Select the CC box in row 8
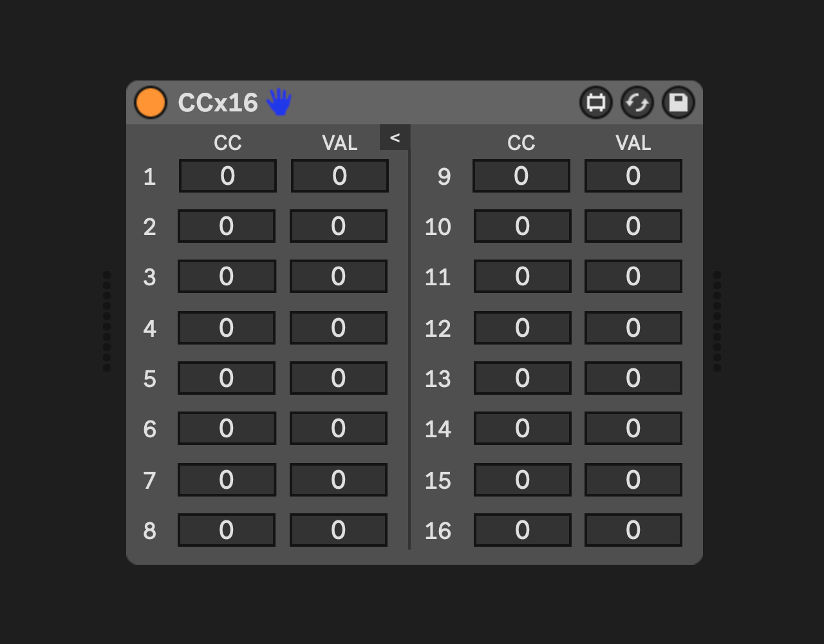The image size is (824, 644). pos(227,530)
